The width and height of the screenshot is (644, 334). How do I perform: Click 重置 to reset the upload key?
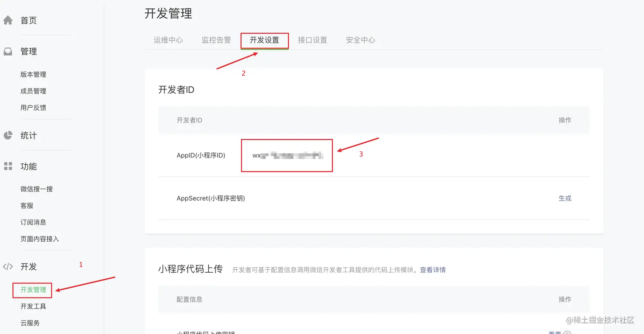pos(555,333)
